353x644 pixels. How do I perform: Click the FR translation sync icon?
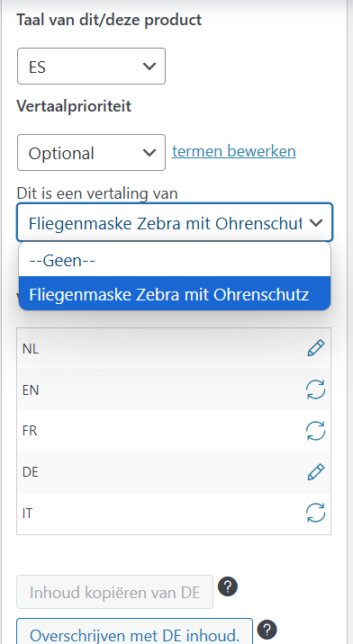click(x=315, y=431)
